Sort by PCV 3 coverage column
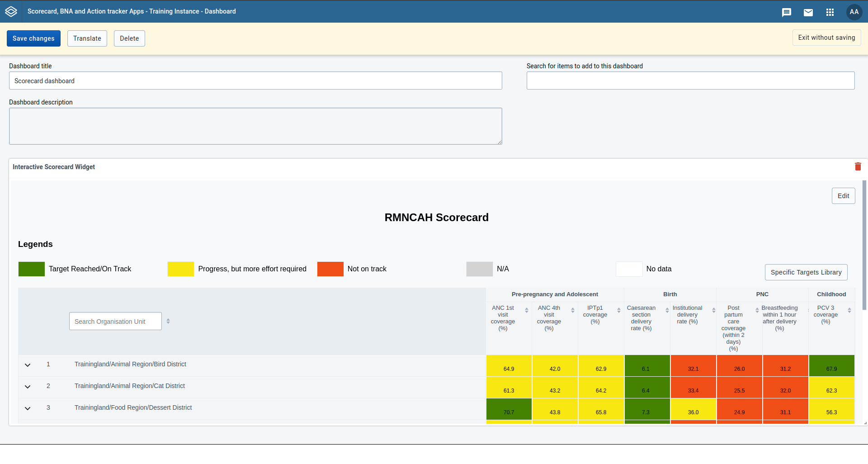The image size is (868, 464). [x=849, y=310]
